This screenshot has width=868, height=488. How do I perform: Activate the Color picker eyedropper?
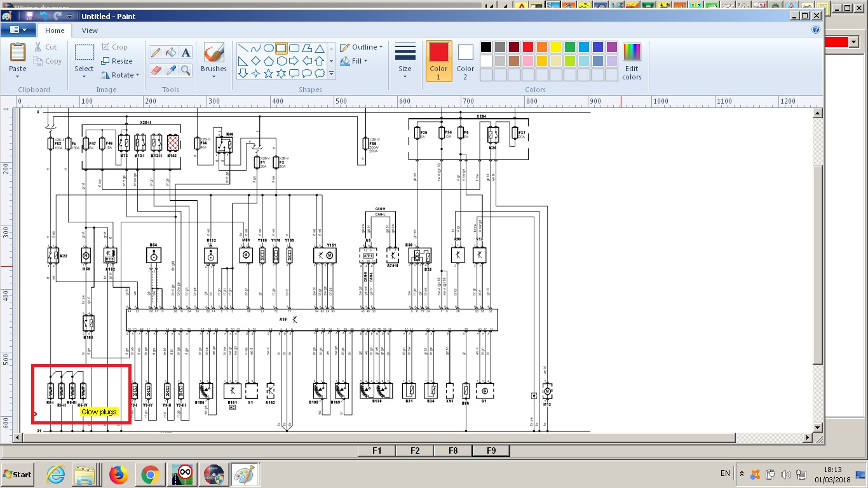click(171, 69)
